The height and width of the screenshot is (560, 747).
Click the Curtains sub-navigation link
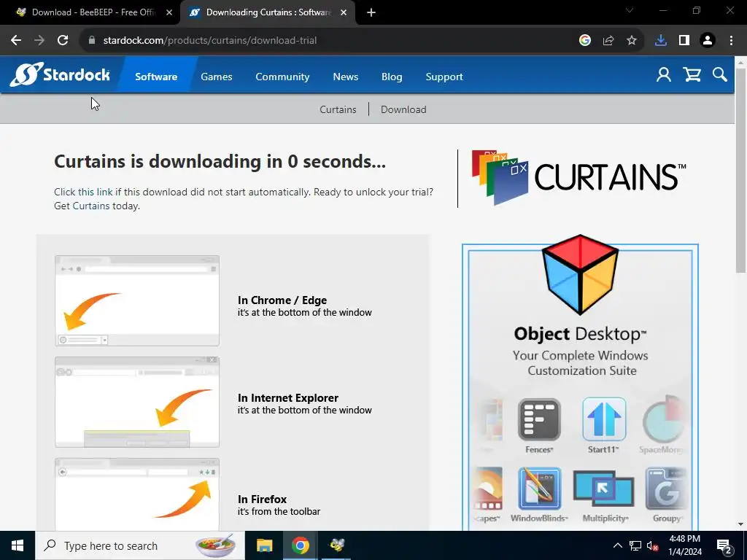pyautogui.click(x=338, y=109)
